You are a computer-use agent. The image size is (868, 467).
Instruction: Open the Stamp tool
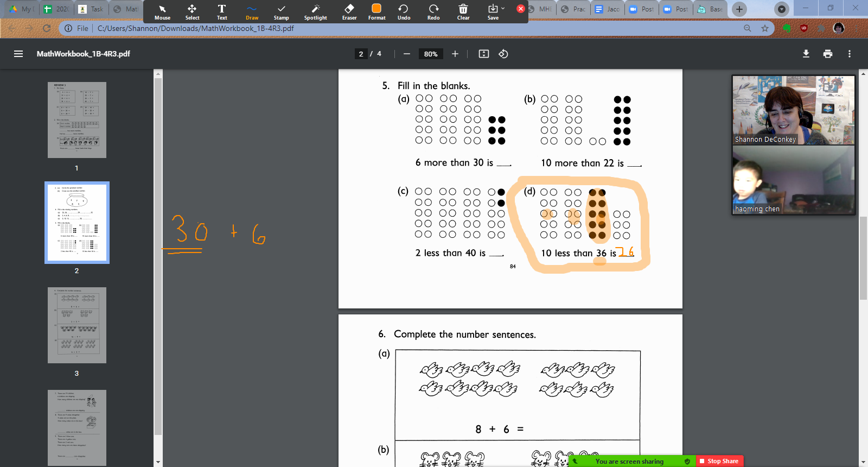(281, 12)
